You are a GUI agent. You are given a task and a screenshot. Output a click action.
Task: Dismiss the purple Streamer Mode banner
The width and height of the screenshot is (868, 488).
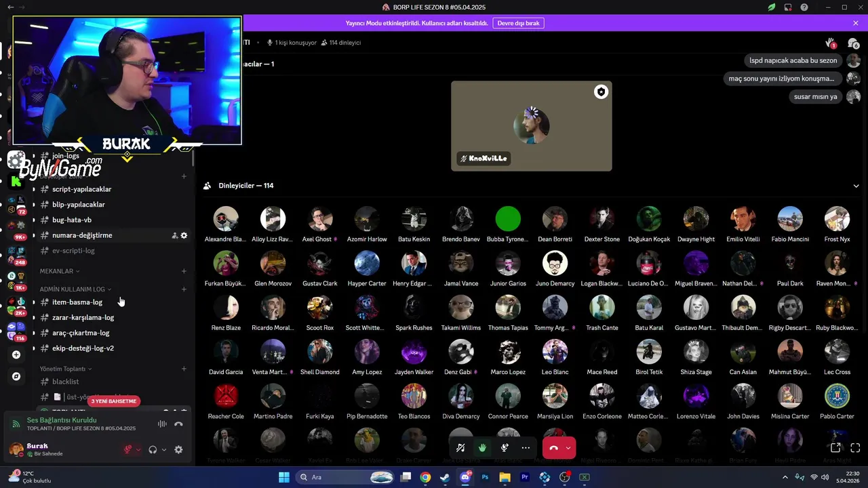click(x=856, y=23)
